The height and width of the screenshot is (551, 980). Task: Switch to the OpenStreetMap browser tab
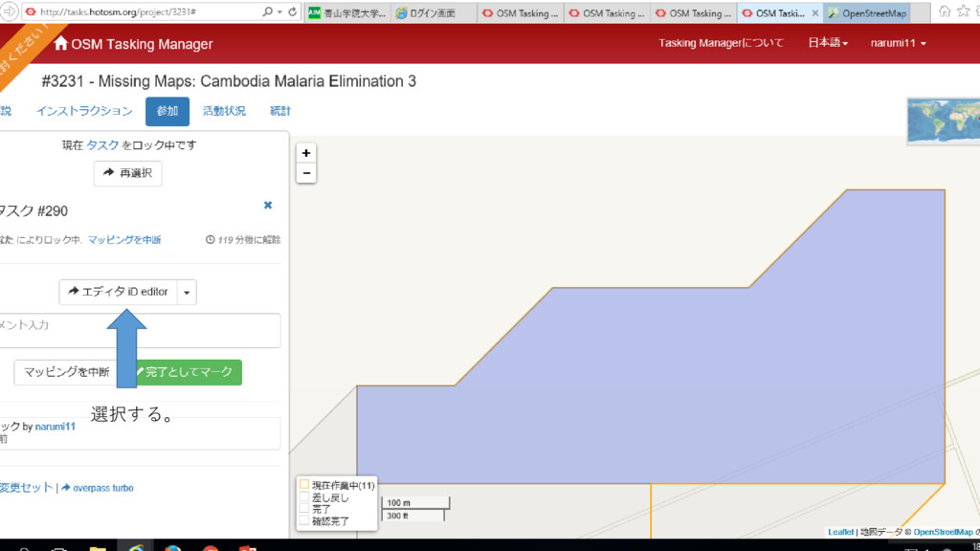[x=867, y=12]
